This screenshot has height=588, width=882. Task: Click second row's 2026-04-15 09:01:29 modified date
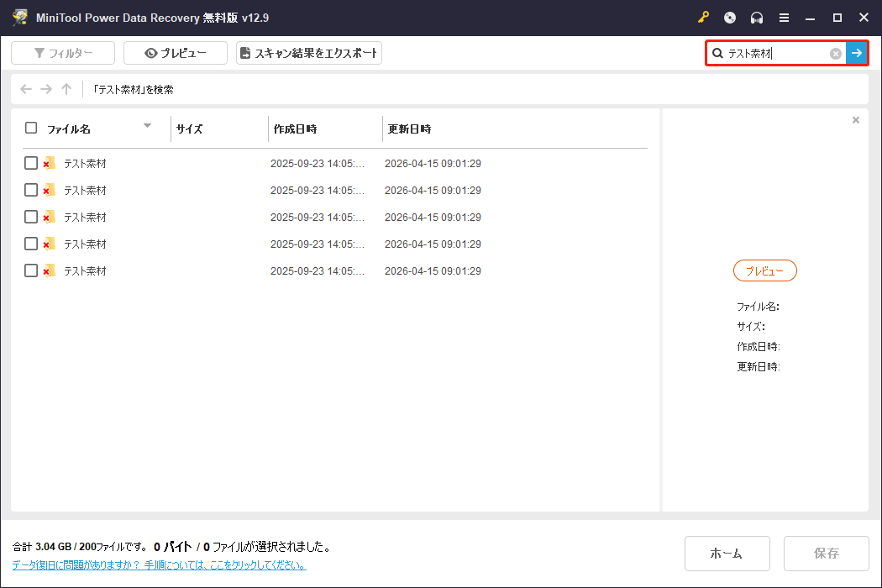click(433, 191)
